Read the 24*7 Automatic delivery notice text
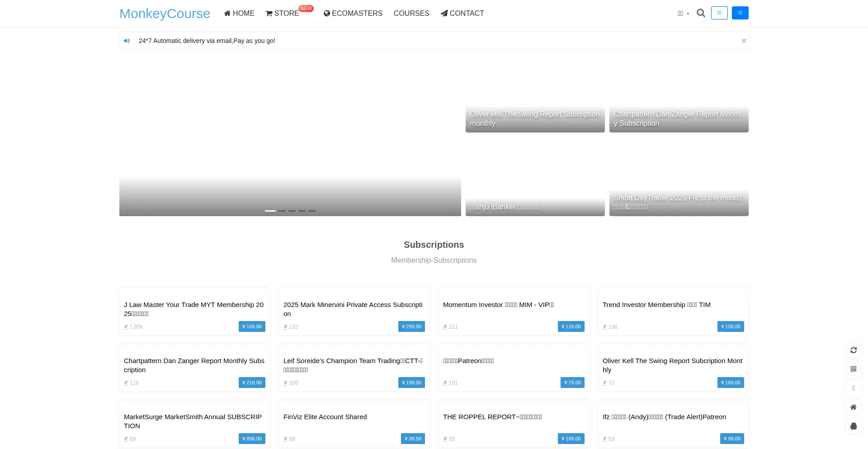Viewport: 868px width, 449px height. click(207, 41)
